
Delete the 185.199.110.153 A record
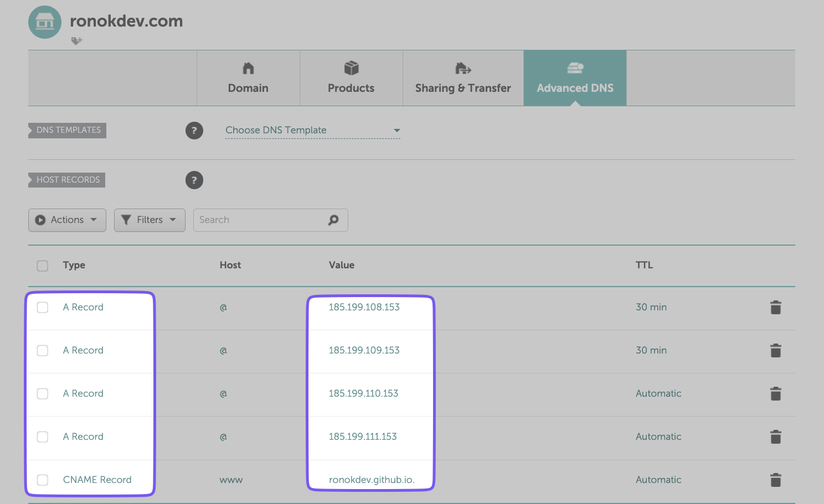pos(775,394)
